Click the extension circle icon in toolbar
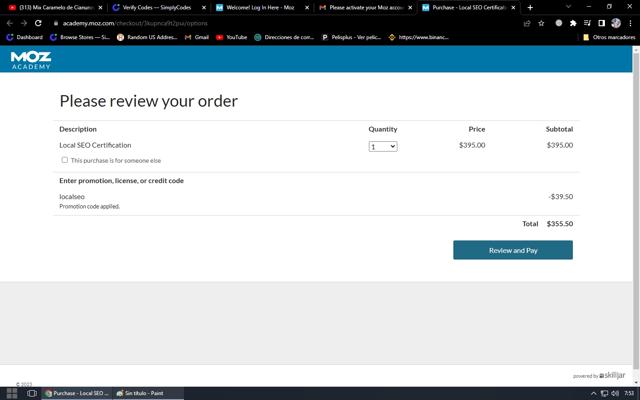This screenshot has height=400, width=640. click(x=559, y=23)
